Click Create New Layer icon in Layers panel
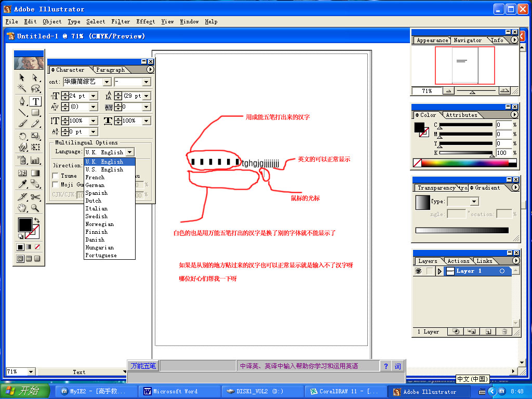 click(488, 331)
